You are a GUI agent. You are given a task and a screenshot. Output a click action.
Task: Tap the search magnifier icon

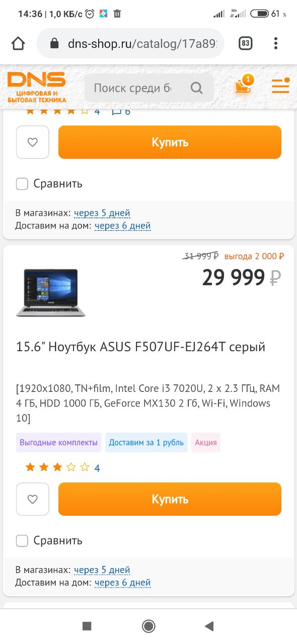pos(196,88)
